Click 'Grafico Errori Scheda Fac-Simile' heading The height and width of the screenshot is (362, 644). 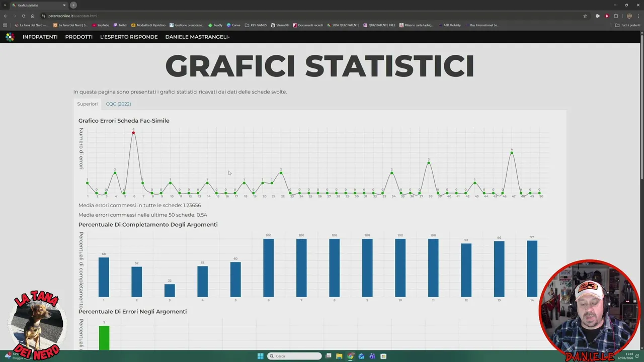point(124,121)
